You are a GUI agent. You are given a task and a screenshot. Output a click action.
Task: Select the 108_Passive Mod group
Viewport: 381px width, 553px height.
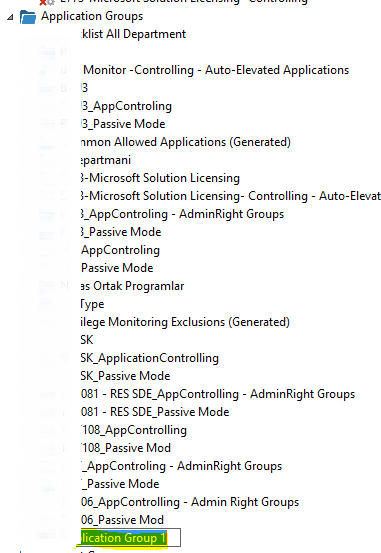pos(126,448)
